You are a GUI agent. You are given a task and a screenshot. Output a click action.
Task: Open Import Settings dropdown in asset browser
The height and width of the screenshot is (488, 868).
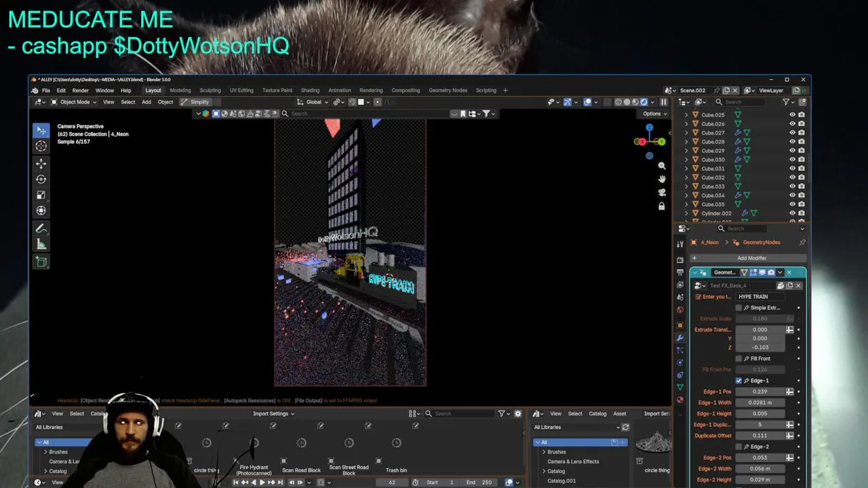coord(273,413)
